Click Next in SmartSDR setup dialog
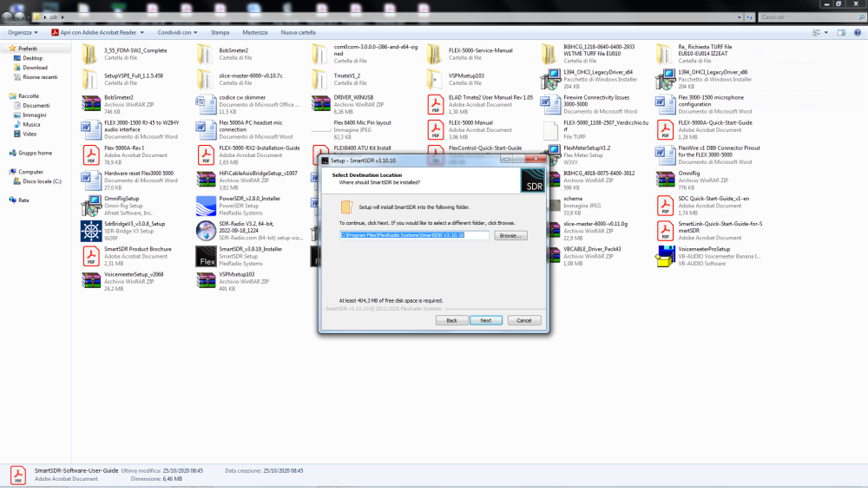 coord(485,320)
